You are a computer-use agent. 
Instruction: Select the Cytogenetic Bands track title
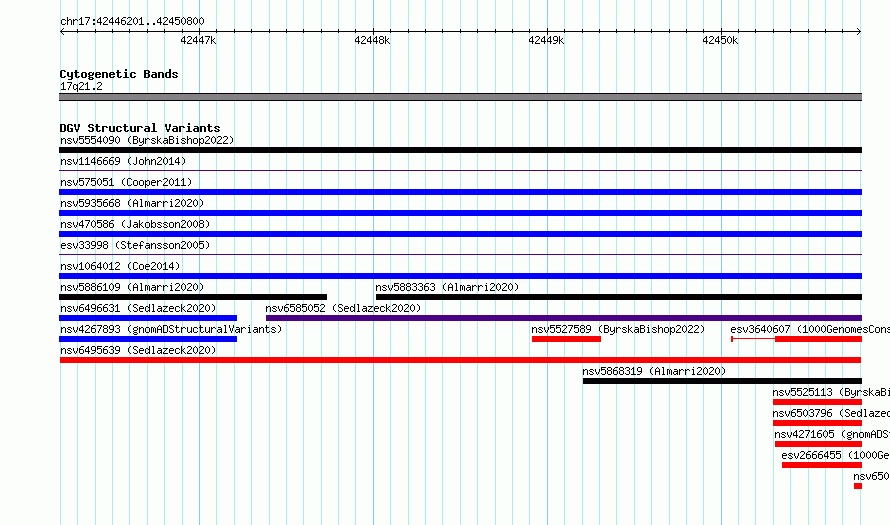click(119, 74)
